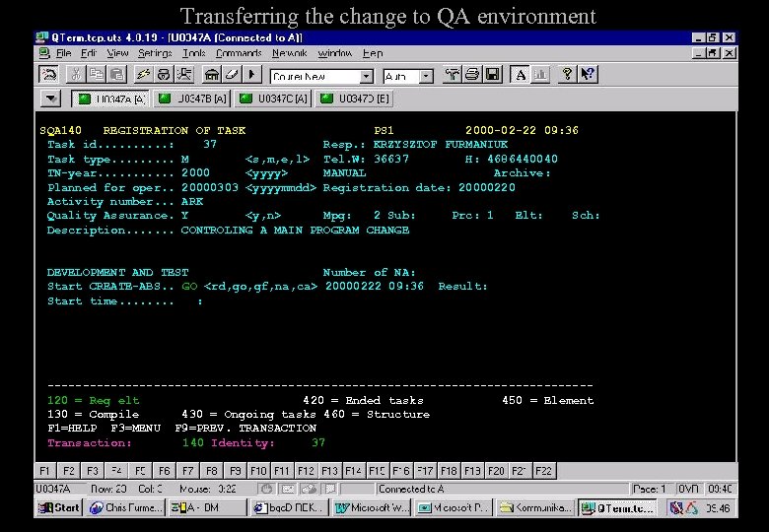Open the View menu
This screenshot has height=532, width=769.
pyautogui.click(x=117, y=53)
